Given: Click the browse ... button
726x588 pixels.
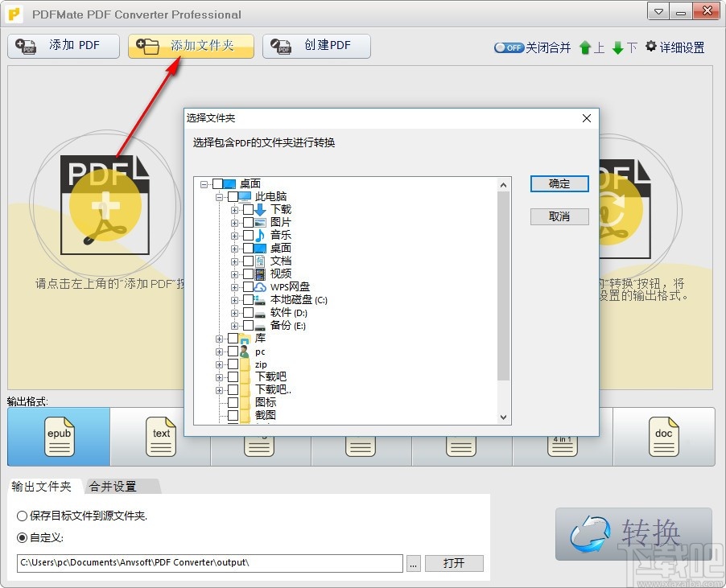Looking at the screenshot, I should pos(414,563).
